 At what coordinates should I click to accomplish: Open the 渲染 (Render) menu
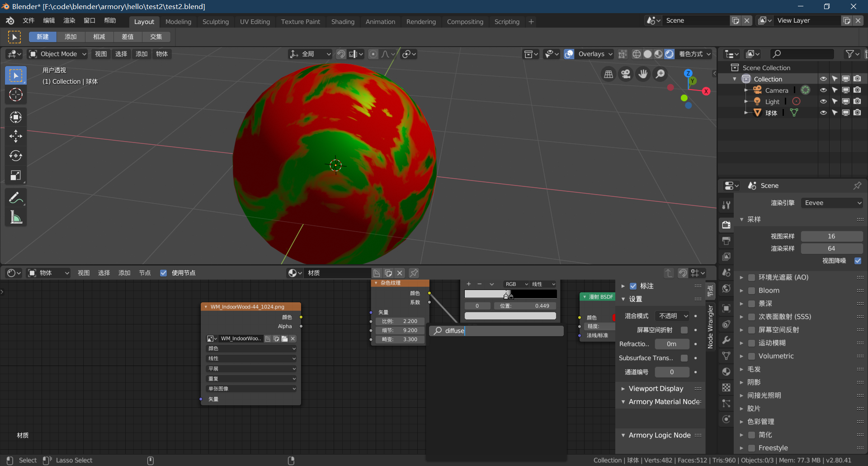click(x=69, y=21)
